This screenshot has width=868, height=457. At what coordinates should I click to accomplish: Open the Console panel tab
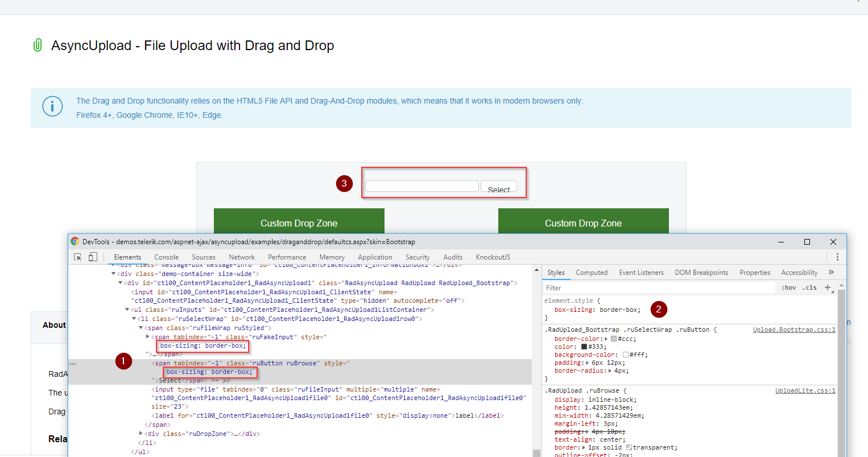click(x=167, y=257)
